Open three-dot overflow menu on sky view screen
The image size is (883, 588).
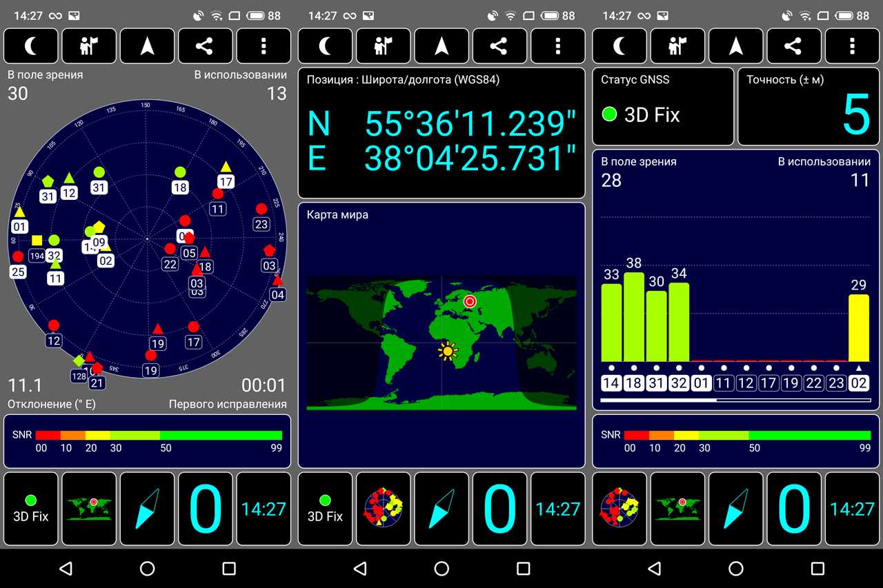[264, 46]
